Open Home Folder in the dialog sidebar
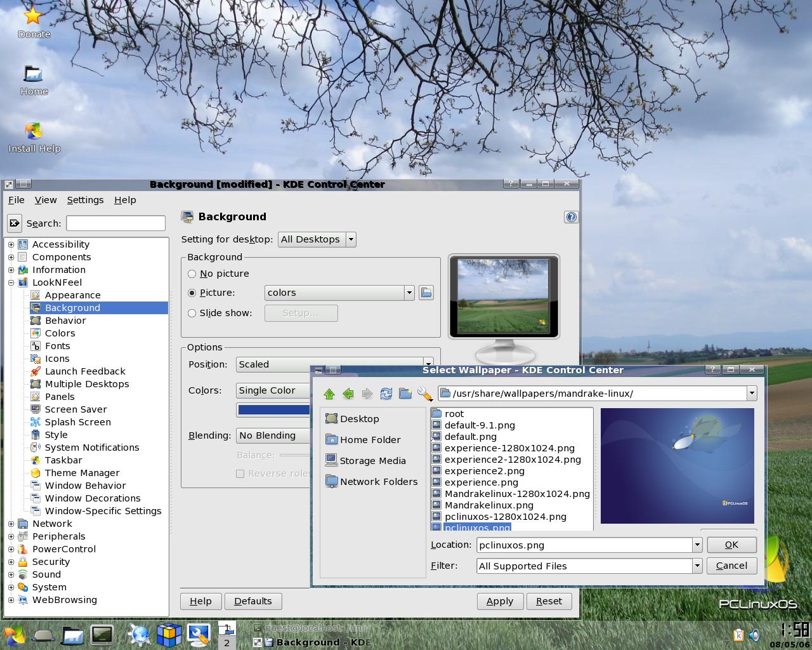 [x=363, y=440]
